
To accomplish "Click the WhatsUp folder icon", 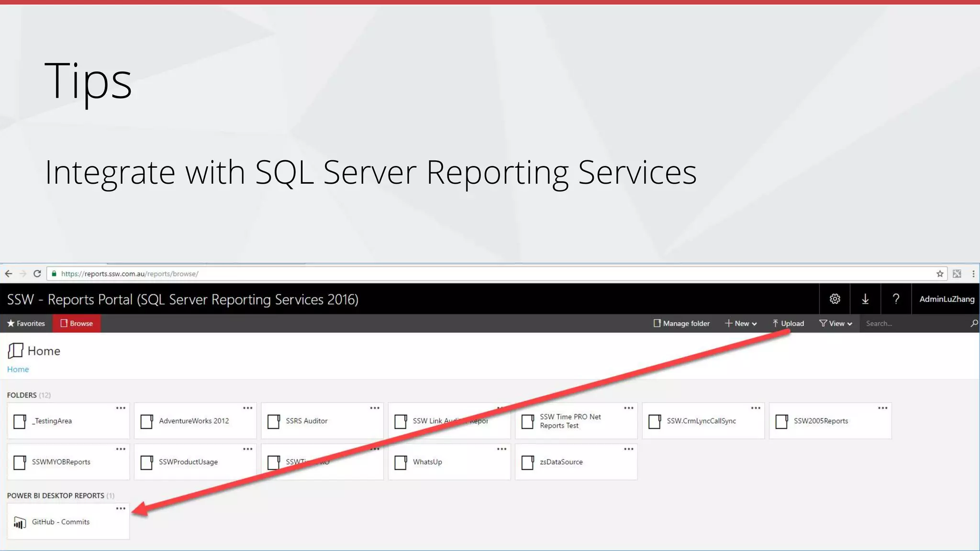I will 401,462.
